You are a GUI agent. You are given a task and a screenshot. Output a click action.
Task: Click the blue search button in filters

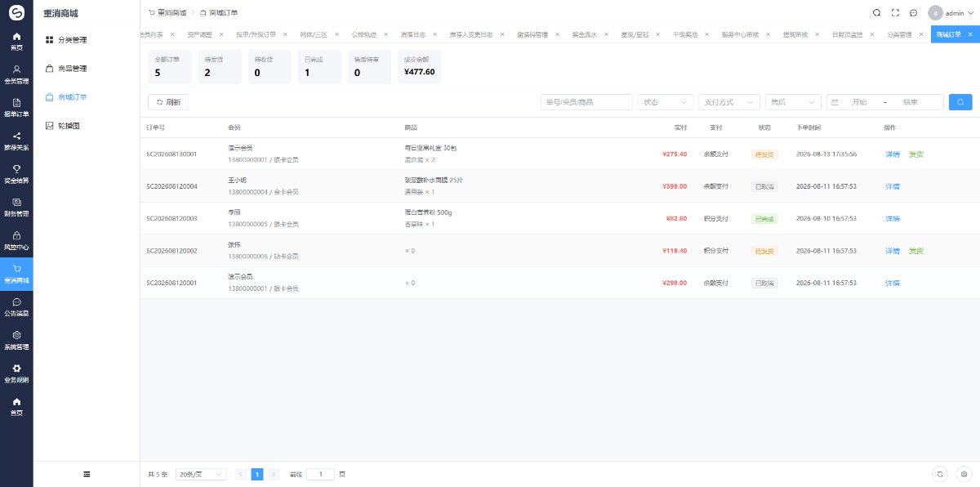960,102
